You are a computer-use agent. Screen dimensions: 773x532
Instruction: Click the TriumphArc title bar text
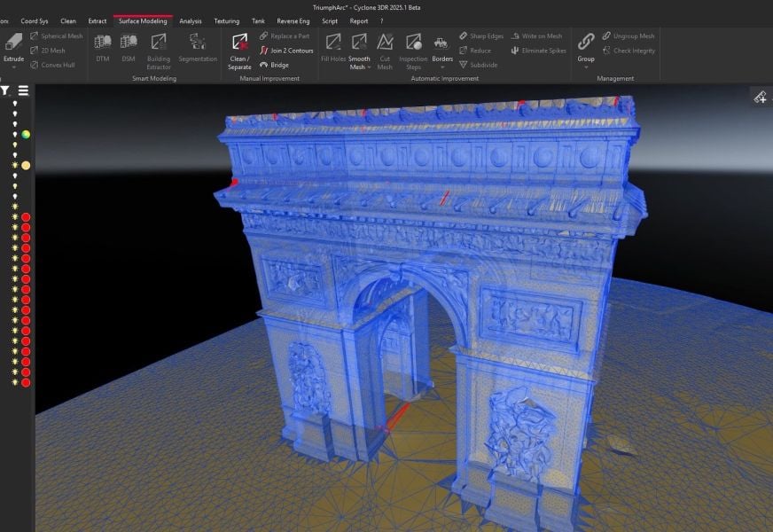click(367, 7)
